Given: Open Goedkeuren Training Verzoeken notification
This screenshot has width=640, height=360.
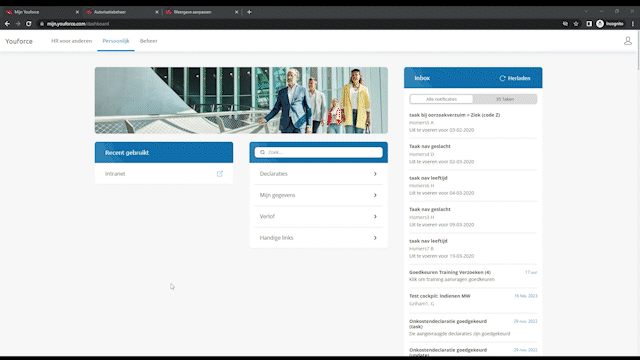Looking at the screenshot, I should (x=473, y=276).
